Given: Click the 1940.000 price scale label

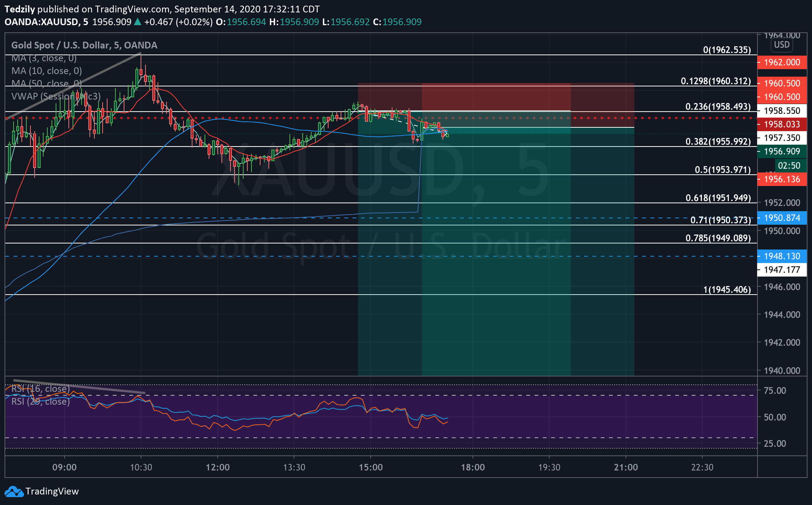Looking at the screenshot, I should point(782,371).
